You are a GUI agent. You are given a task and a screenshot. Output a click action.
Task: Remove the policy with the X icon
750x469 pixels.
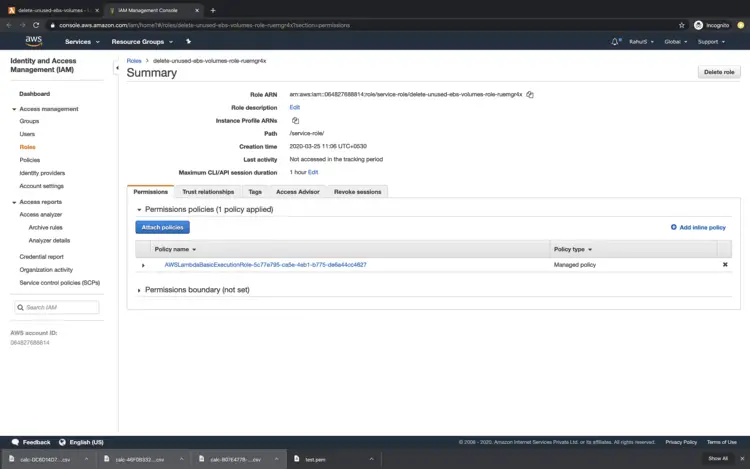(725, 265)
